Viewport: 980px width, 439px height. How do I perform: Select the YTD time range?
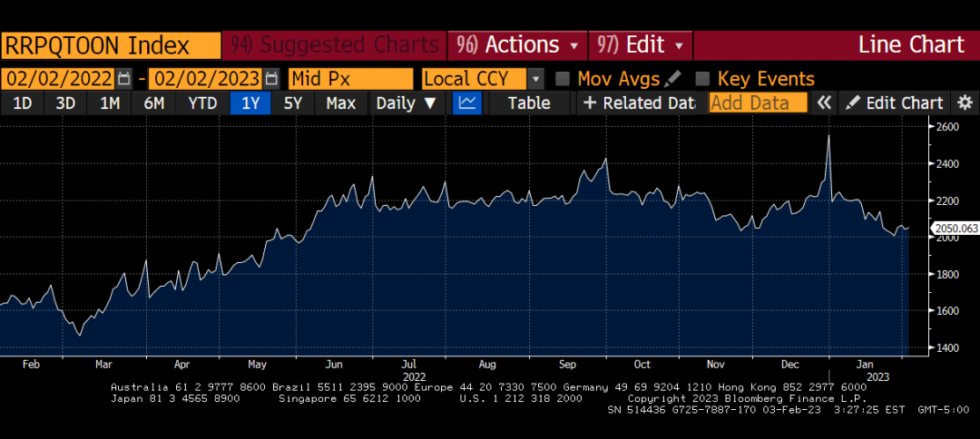click(202, 102)
